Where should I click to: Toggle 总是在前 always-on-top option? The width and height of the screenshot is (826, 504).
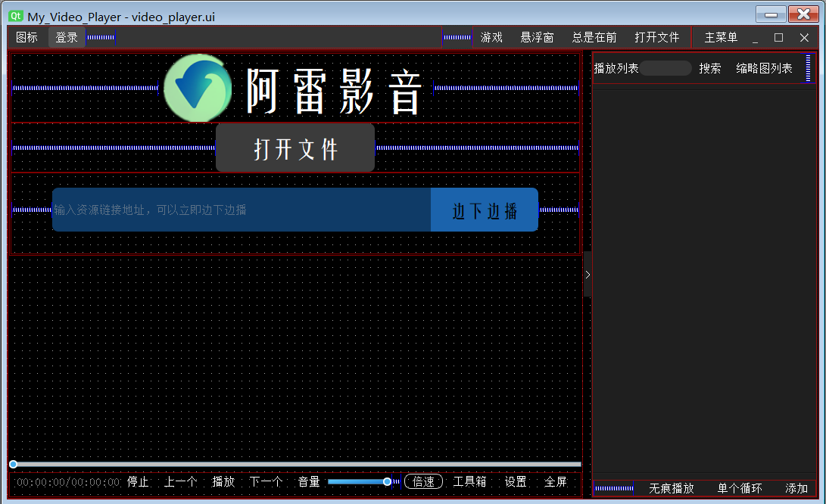pyautogui.click(x=594, y=37)
